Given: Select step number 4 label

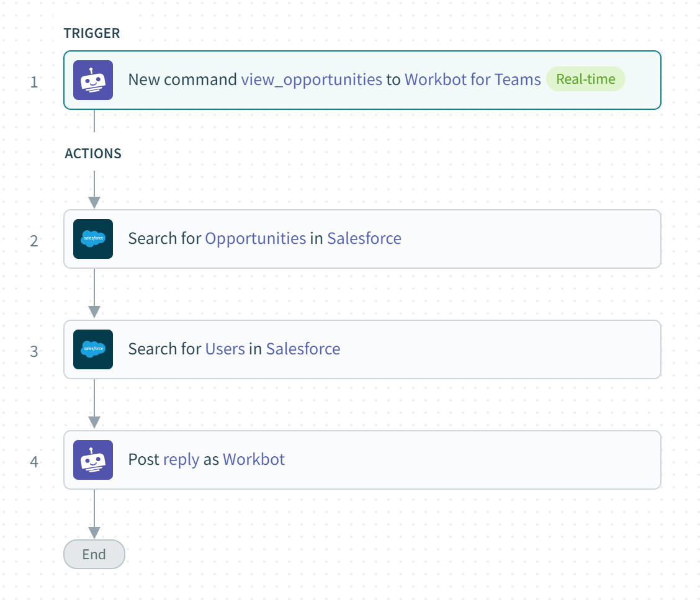Looking at the screenshot, I should [x=34, y=462].
